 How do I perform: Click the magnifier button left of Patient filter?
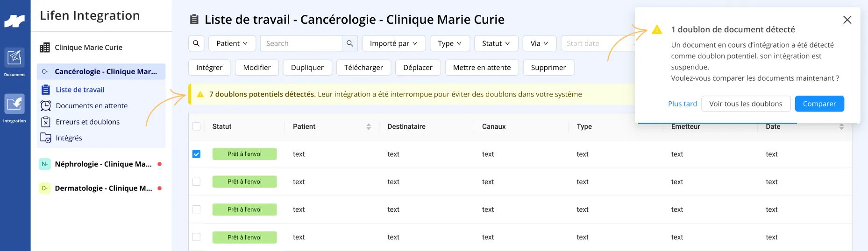(196, 43)
